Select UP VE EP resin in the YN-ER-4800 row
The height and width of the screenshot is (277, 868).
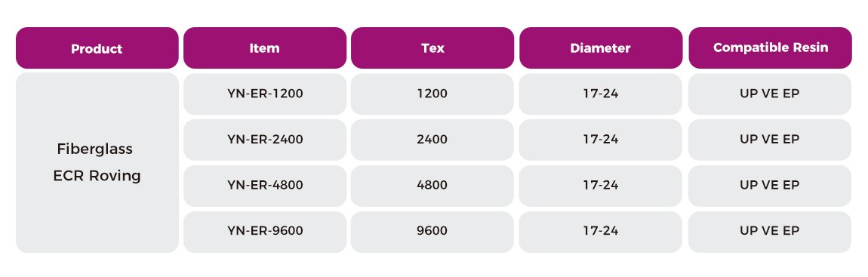tap(770, 186)
